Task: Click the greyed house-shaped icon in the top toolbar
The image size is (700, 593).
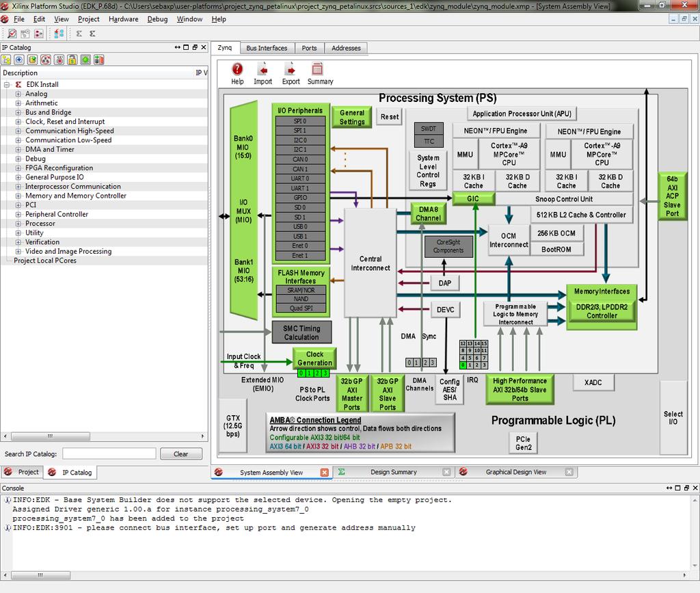Action: 25,34
